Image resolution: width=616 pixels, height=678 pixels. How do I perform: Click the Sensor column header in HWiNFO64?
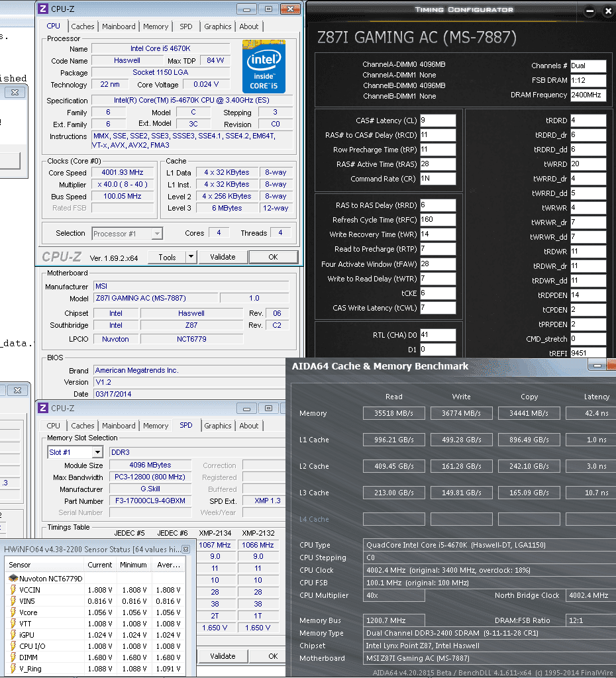(x=44, y=565)
